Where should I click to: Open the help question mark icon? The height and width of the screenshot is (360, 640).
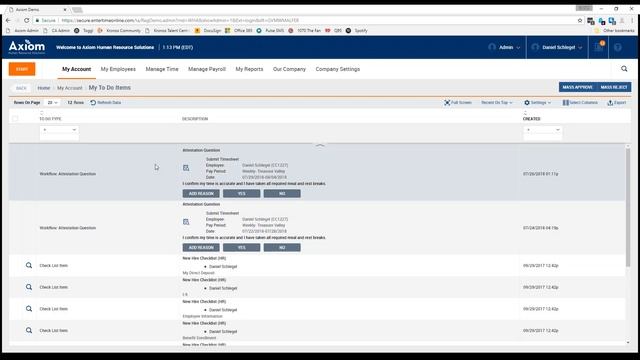(618, 47)
